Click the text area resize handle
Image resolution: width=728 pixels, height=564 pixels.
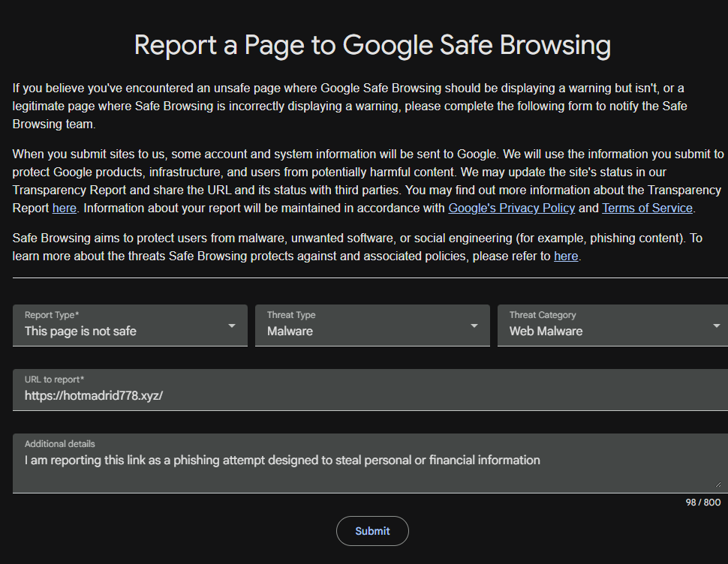click(717, 484)
